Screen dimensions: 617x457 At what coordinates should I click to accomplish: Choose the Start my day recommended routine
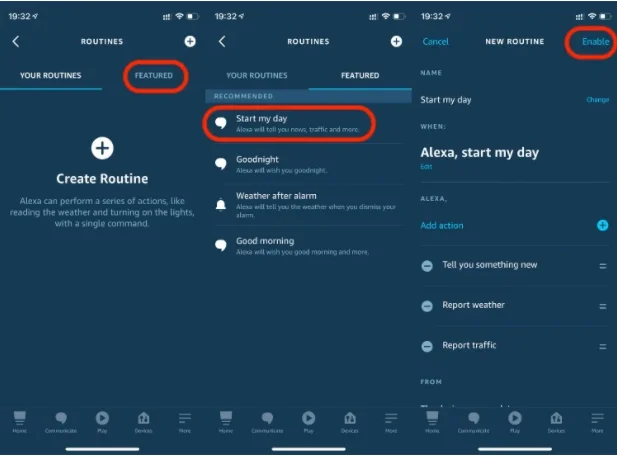290,123
